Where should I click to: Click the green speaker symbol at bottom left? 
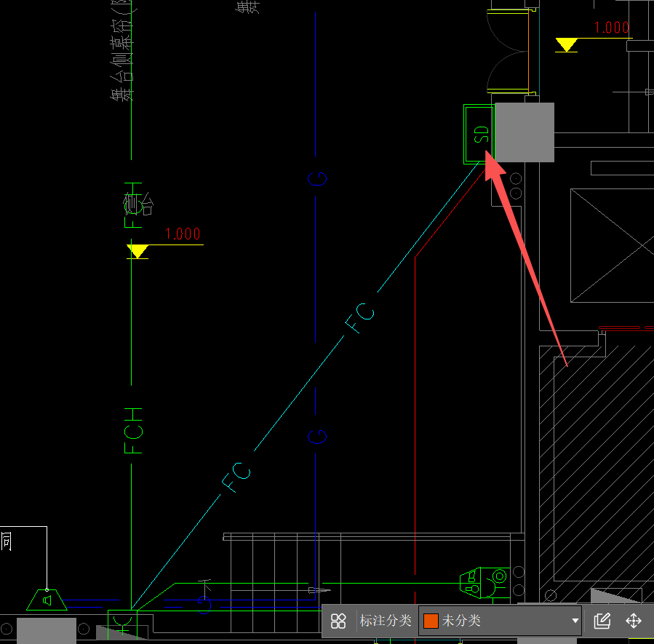(47, 600)
